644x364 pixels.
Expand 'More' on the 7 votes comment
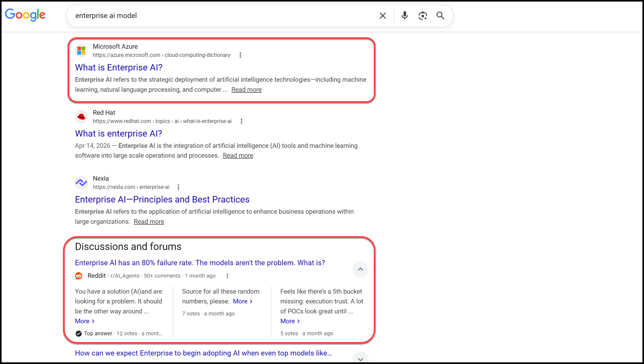(x=242, y=301)
